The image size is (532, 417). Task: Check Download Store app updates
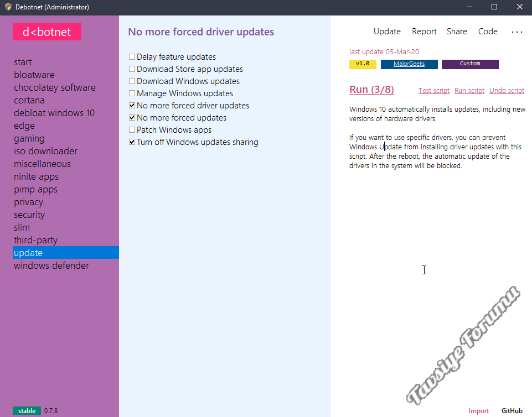132,69
